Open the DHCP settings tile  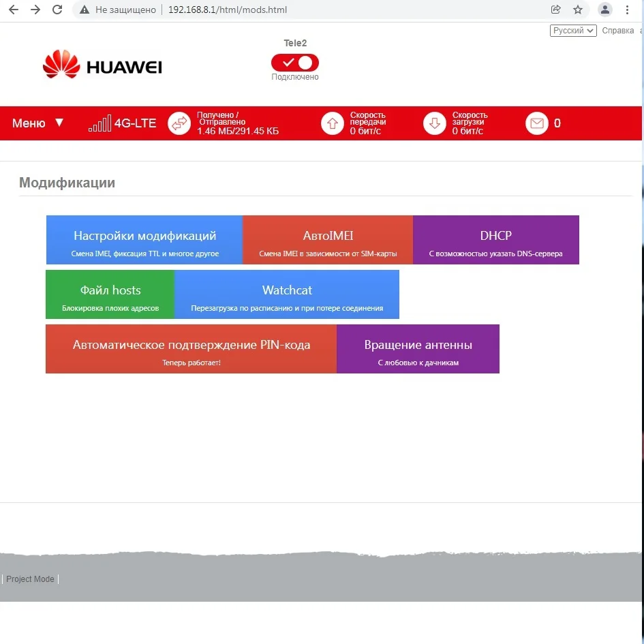(x=495, y=240)
